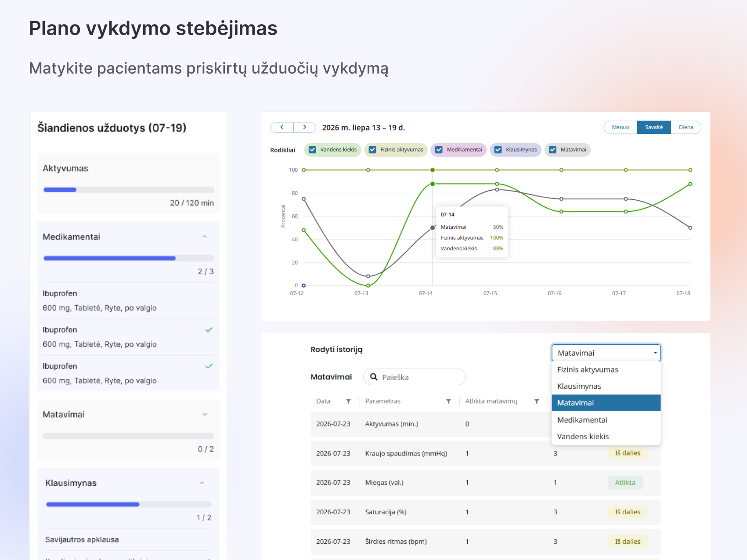Click Atlikta matavimų column filter icon

(x=537, y=401)
